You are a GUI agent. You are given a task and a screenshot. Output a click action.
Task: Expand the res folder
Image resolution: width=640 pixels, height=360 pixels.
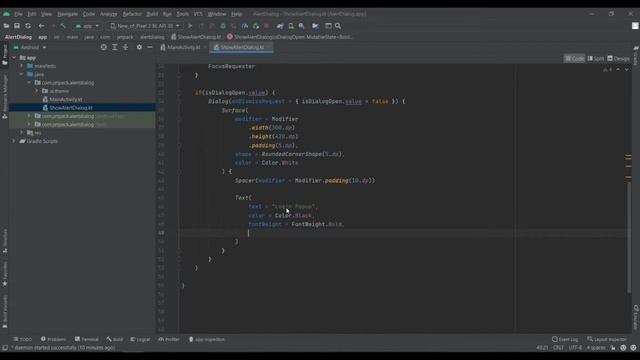click(22, 133)
